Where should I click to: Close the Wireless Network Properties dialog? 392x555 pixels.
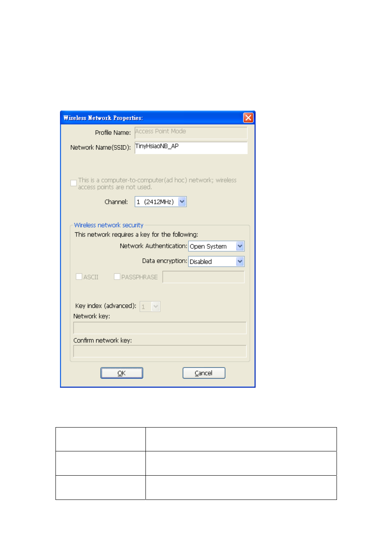pos(248,118)
